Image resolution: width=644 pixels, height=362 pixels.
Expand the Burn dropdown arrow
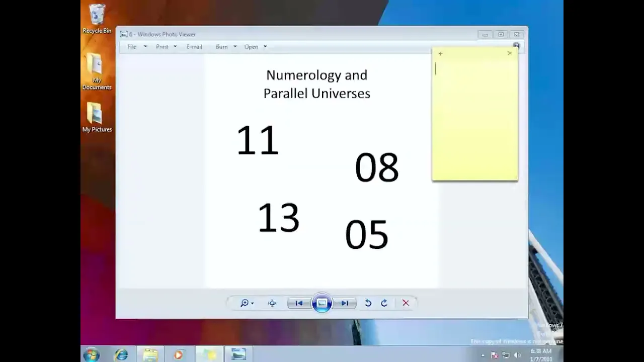point(235,47)
